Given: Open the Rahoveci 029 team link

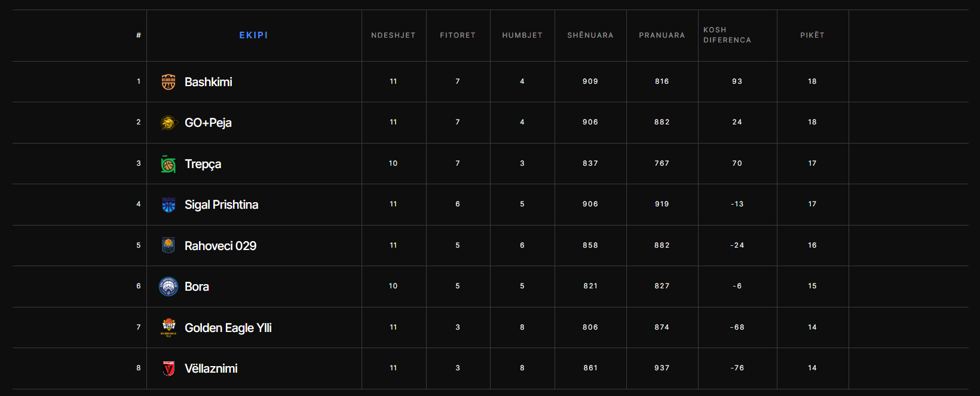Looking at the screenshot, I should pos(220,246).
